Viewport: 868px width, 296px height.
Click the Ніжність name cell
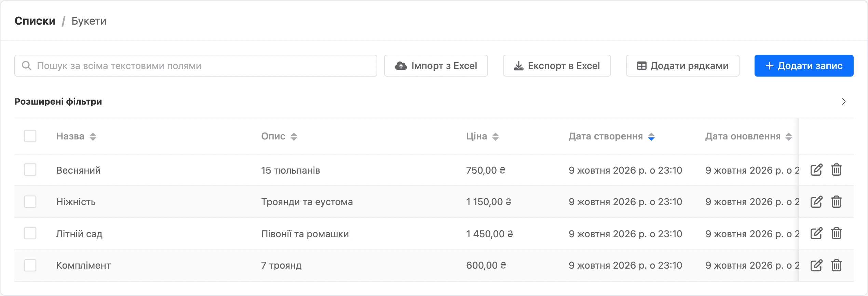coord(76,202)
